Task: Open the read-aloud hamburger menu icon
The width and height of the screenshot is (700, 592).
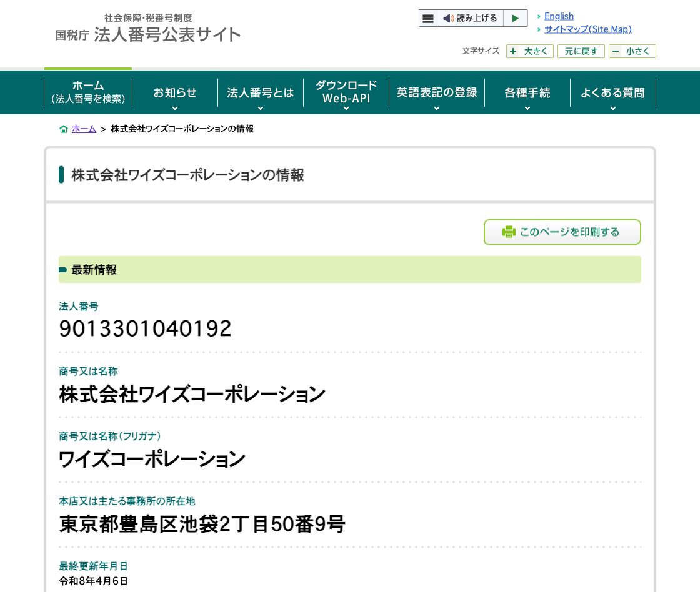Action: [427, 18]
